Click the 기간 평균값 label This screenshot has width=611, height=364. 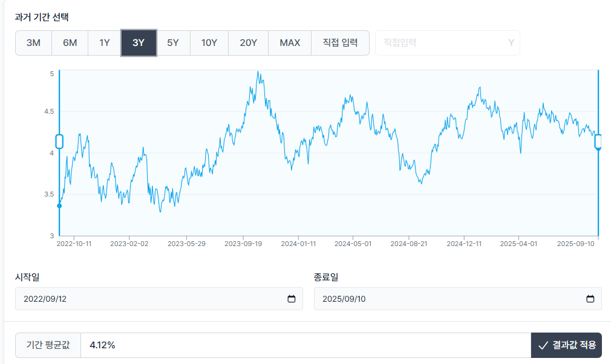(x=48, y=345)
